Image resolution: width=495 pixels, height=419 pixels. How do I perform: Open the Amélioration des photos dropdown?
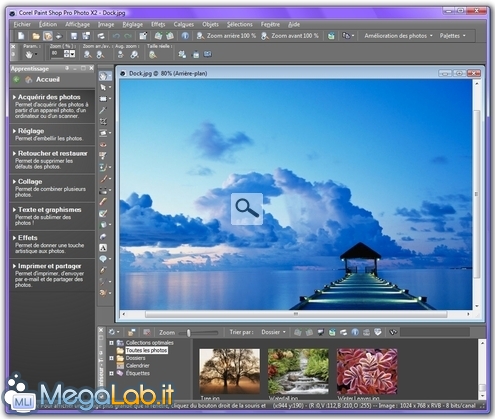click(398, 36)
